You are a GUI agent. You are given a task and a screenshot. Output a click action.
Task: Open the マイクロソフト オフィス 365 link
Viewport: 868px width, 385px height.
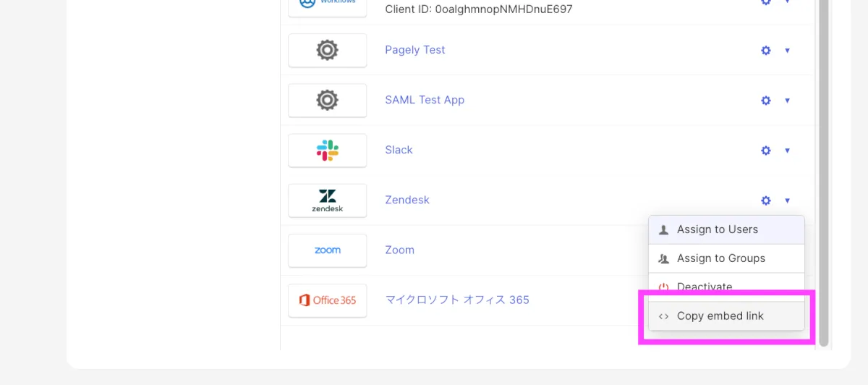coord(457,300)
